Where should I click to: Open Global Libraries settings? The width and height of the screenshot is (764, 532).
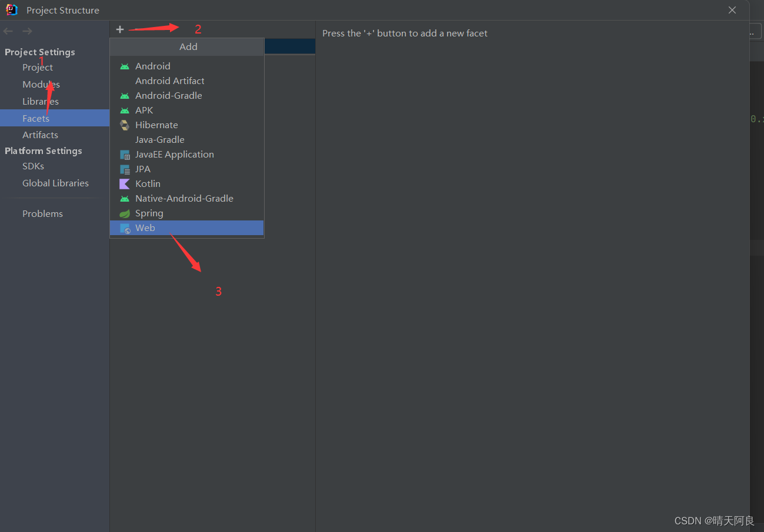click(x=55, y=183)
